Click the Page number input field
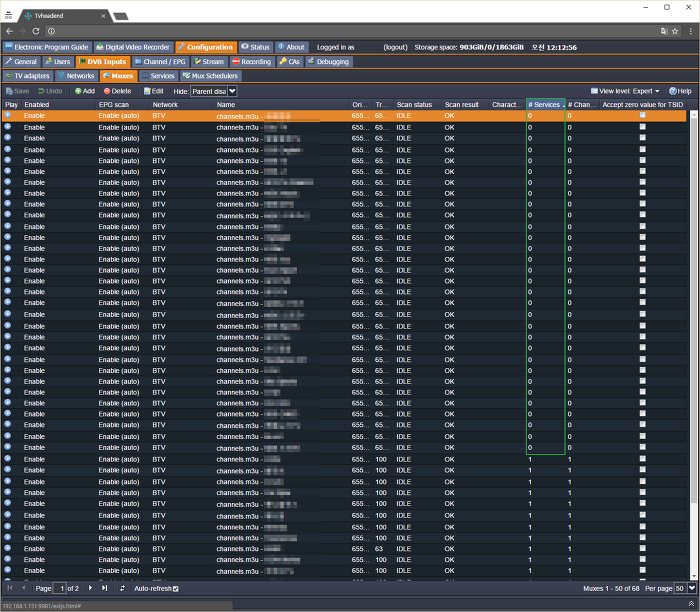This screenshot has height=612, width=700. coord(59,588)
